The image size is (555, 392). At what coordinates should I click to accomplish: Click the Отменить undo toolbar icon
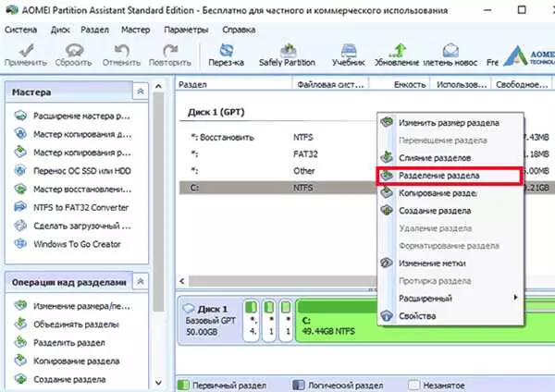tap(122, 50)
